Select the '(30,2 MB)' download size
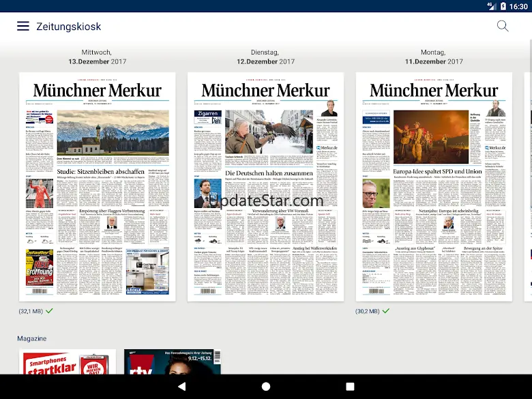This screenshot has height=399, width=532. pyautogui.click(x=368, y=311)
